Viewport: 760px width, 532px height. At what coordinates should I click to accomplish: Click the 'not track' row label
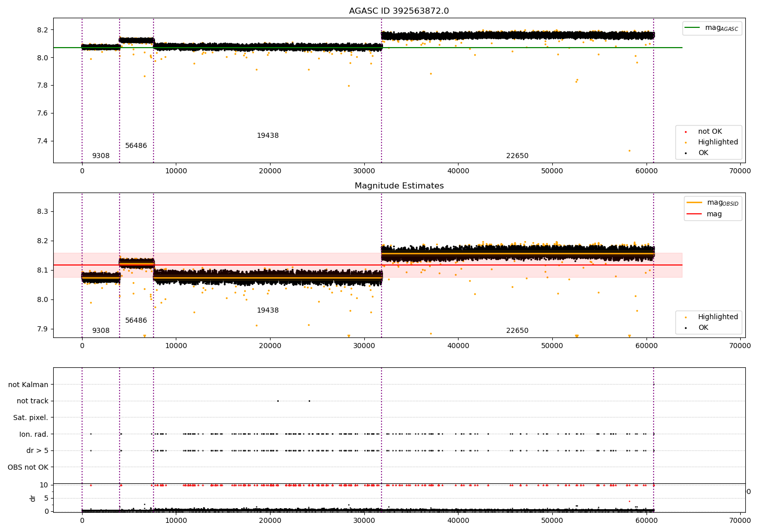pos(32,401)
